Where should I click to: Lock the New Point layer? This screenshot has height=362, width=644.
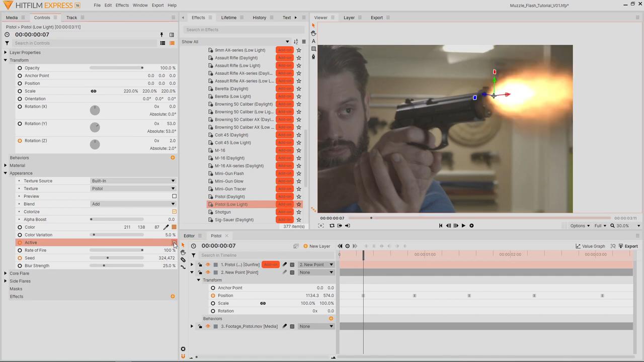(x=200, y=273)
